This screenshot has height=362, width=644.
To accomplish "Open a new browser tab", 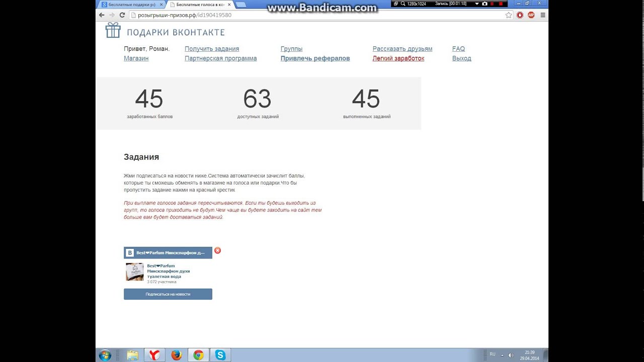I will pos(240,5).
